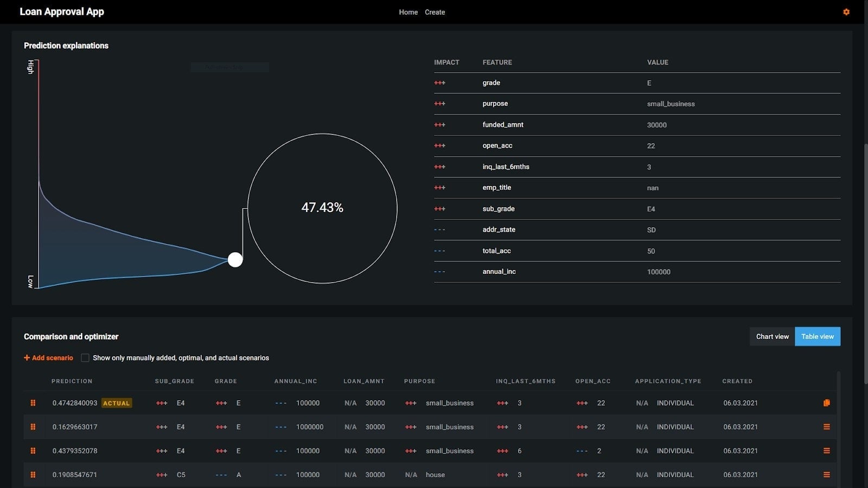Click the LOAN_AMNT column header
The image size is (868, 488).
[x=364, y=381]
